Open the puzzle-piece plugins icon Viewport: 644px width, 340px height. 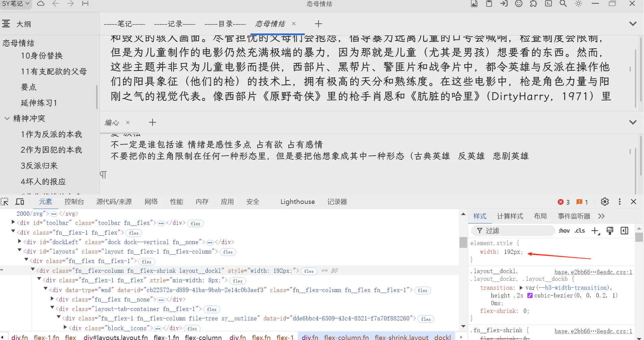click(534, 4)
